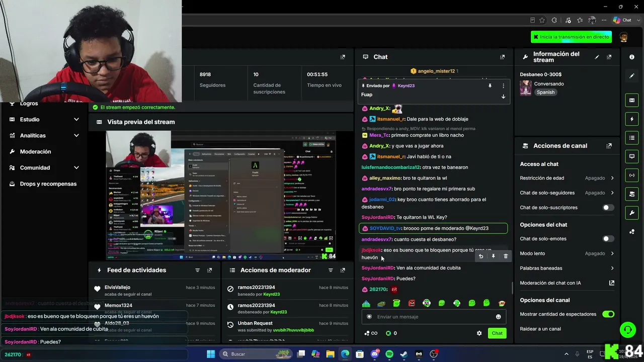Open the Palabras baneadas list

pyautogui.click(x=567, y=268)
